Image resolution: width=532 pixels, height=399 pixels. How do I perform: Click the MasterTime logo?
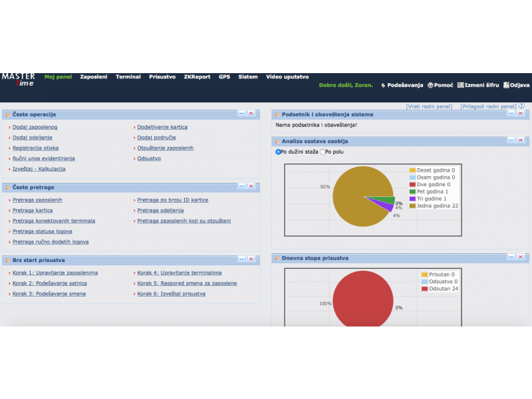(18, 79)
